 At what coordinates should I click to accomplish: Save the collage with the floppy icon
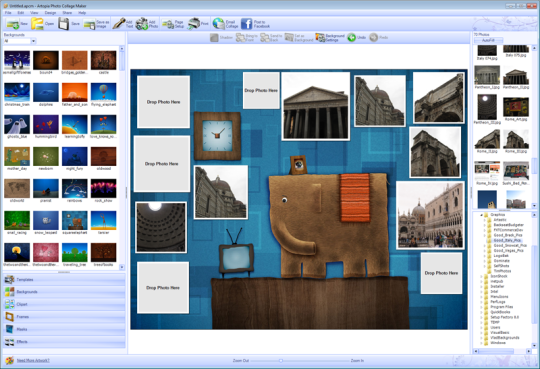(x=69, y=24)
